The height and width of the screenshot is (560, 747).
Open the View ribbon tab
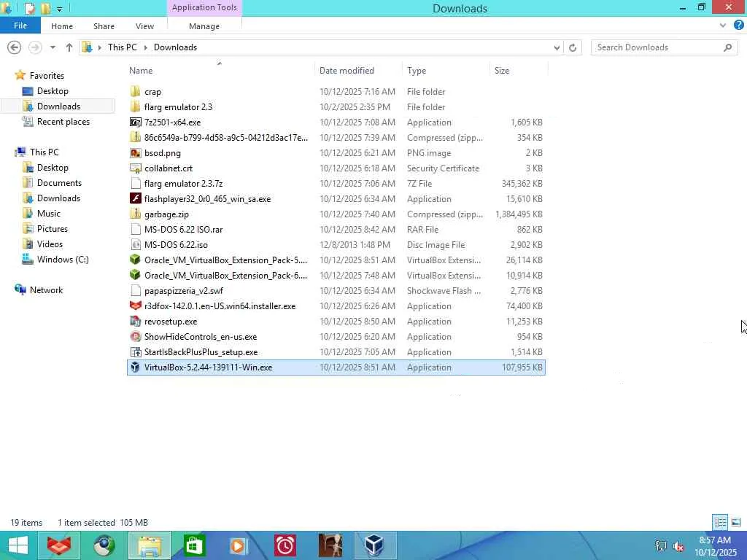click(144, 26)
